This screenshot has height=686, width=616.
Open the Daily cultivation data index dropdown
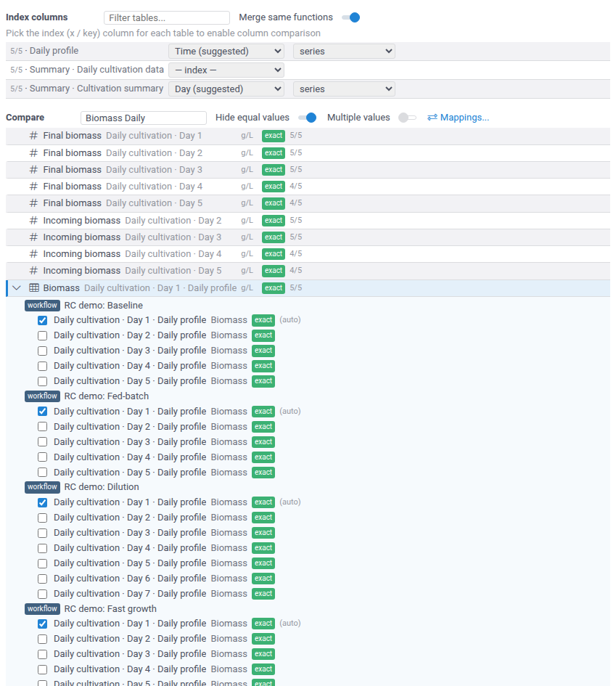coord(226,70)
